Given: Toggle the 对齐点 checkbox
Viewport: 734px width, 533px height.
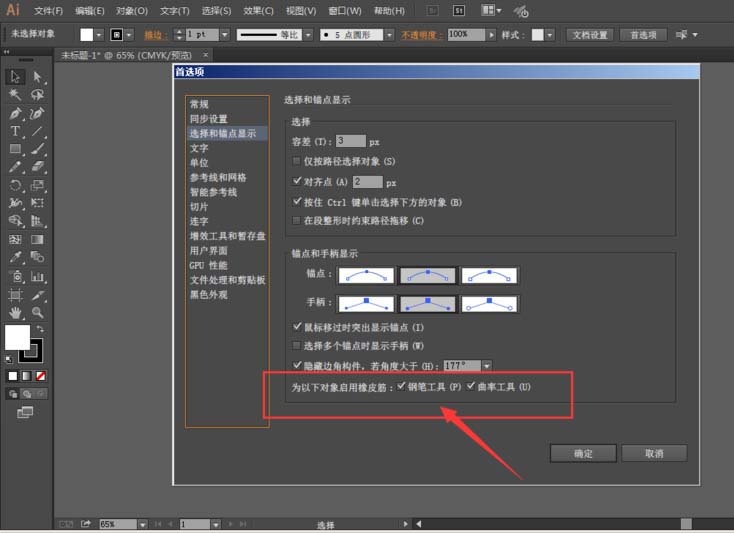Looking at the screenshot, I should pos(296,182).
